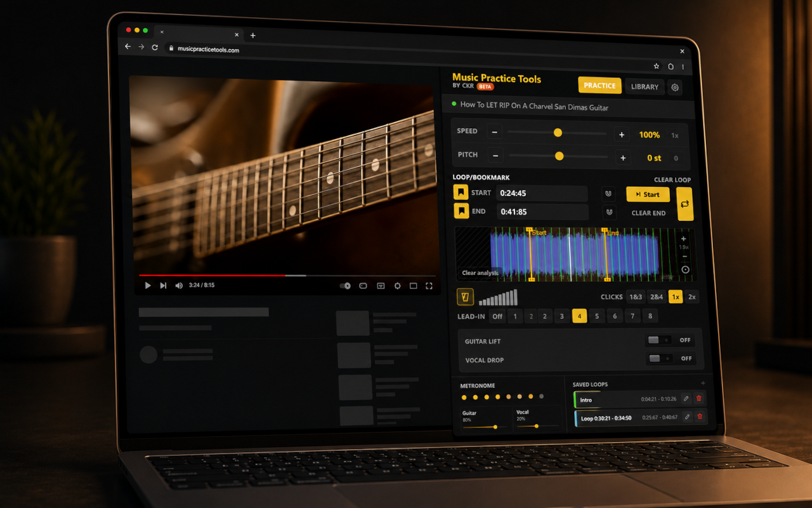This screenshot has height=508, width=812.
Task: Increase SPEED with the plus button
Action: (622, 135)
